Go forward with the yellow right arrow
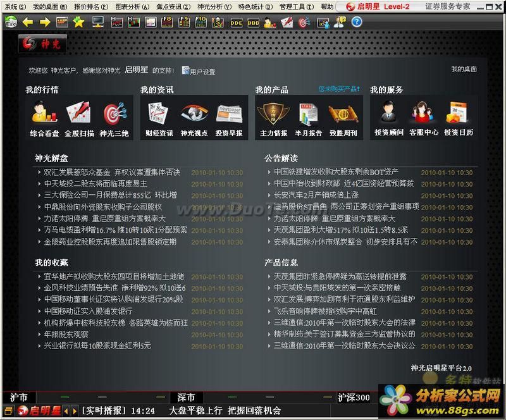The height and width of the screenshot is (420, 506). tap(45, 22)
